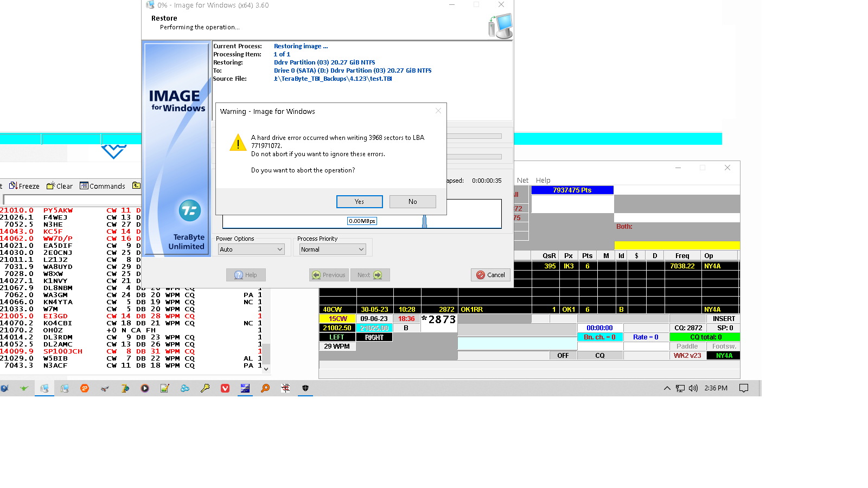Open the Power Options dropdown set to Auto
The height and width of the screenshot is (488, 868).
tap(251, 249)
